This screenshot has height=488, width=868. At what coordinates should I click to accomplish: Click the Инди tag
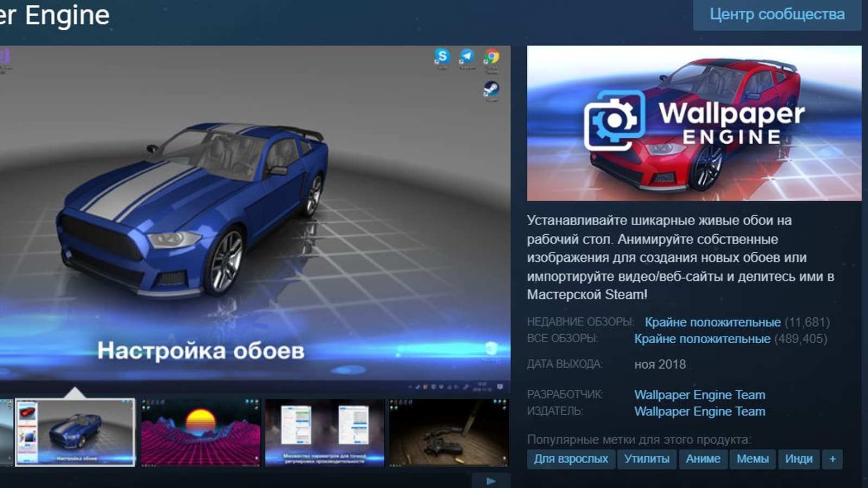pos(799,459)
